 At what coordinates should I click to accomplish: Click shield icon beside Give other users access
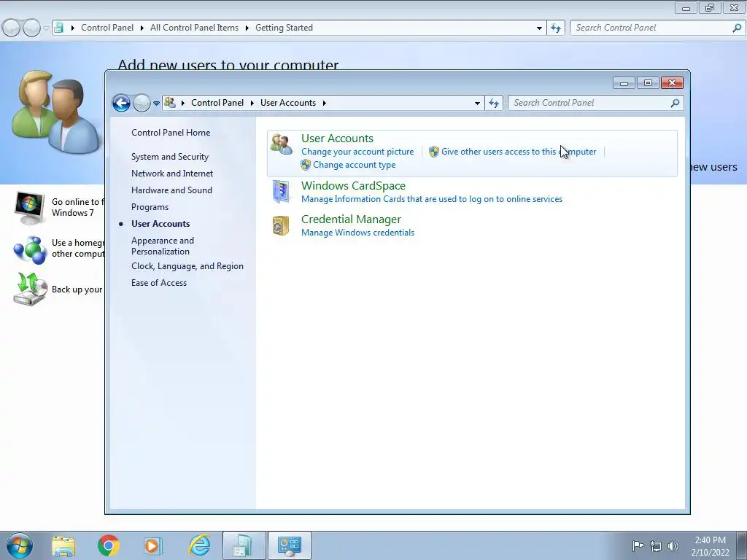tap(433, 152)
